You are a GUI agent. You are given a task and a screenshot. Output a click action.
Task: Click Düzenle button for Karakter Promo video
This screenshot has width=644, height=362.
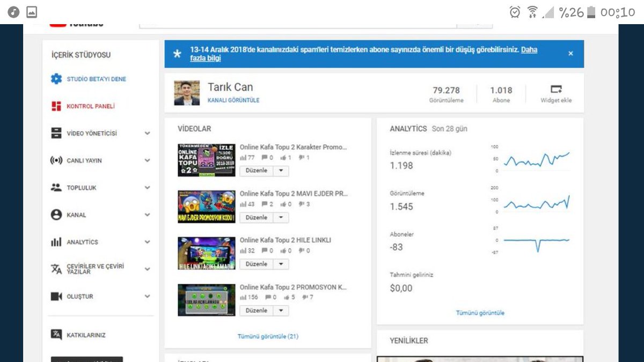pyautogui.click(x=257, y=171)
